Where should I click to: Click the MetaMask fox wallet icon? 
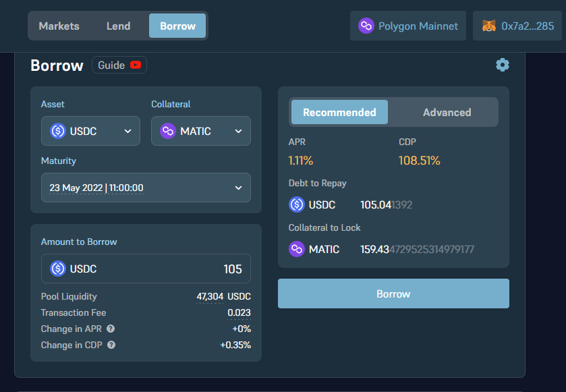[488, 26]
